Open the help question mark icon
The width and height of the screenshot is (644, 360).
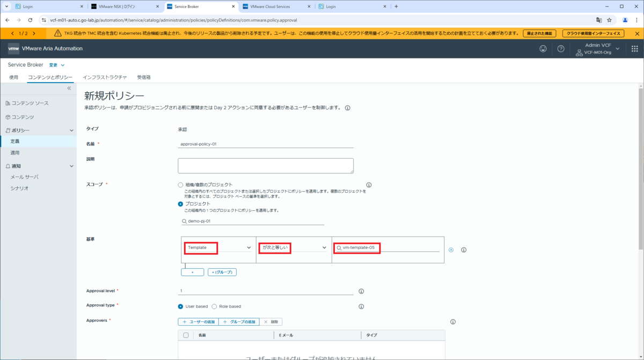[x=561, y=49]
